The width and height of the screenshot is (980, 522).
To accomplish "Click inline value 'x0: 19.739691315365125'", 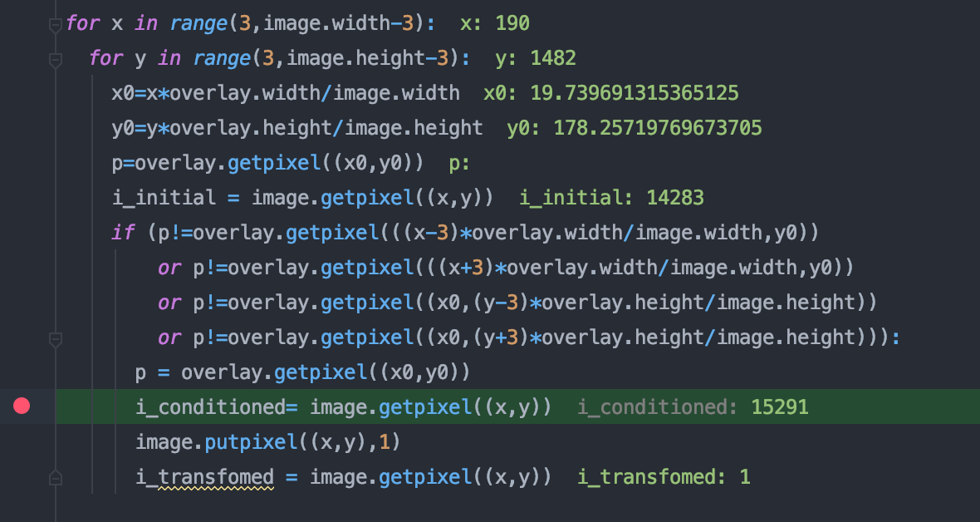I will coord(610,93).
